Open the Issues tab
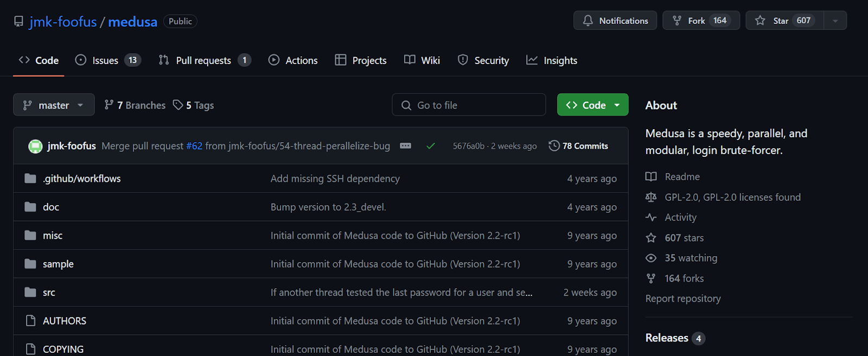This screenshot has height=356, width=868. [108, 60]
